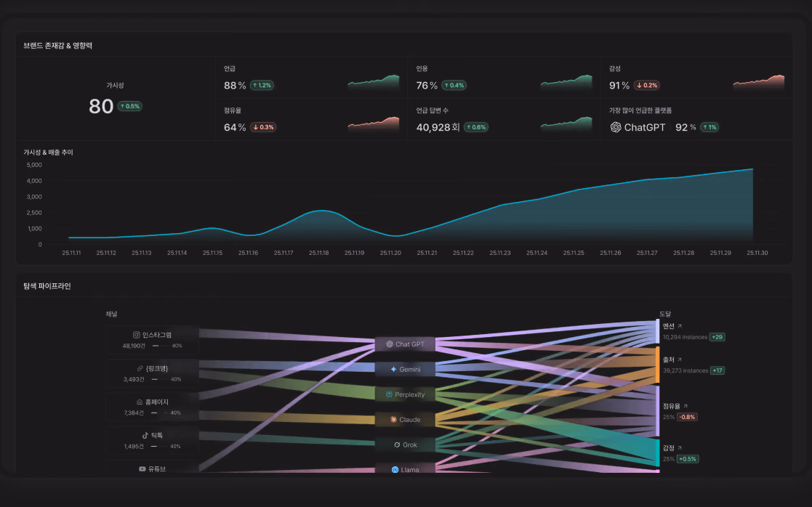Click the orange 출처 Sankey end bar

(658, 364)
